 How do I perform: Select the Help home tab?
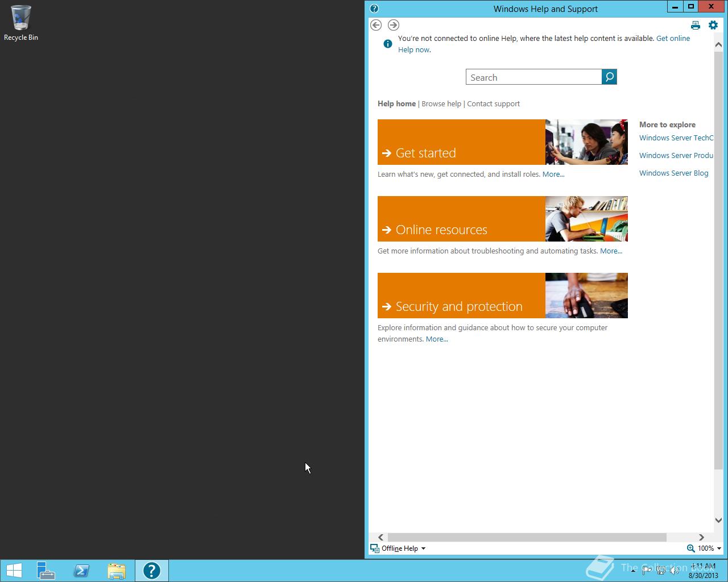click(396, 104)
